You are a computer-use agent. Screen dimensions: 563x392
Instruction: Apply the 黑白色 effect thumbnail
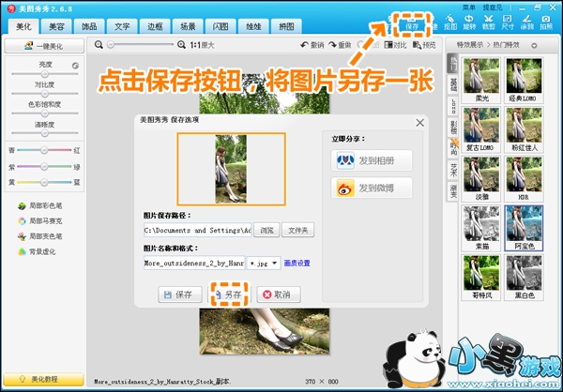click(x=524, y=278)
